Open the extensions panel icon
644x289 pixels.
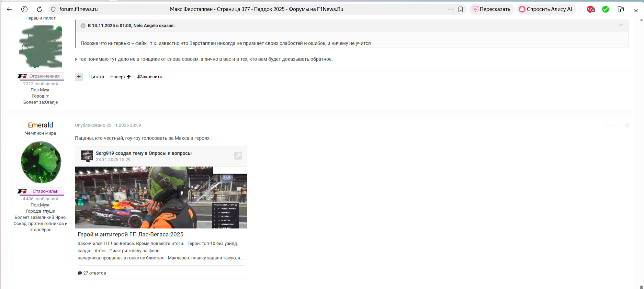pos(621,9)
